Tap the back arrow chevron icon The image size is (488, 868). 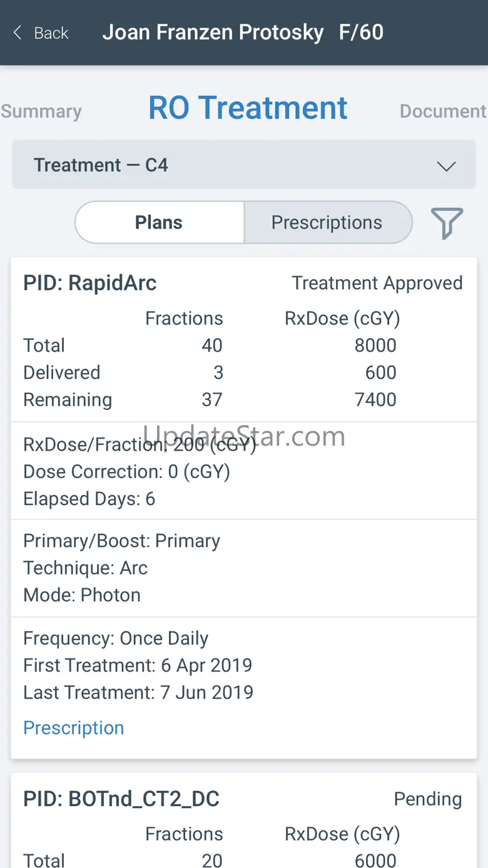point(18,33)
